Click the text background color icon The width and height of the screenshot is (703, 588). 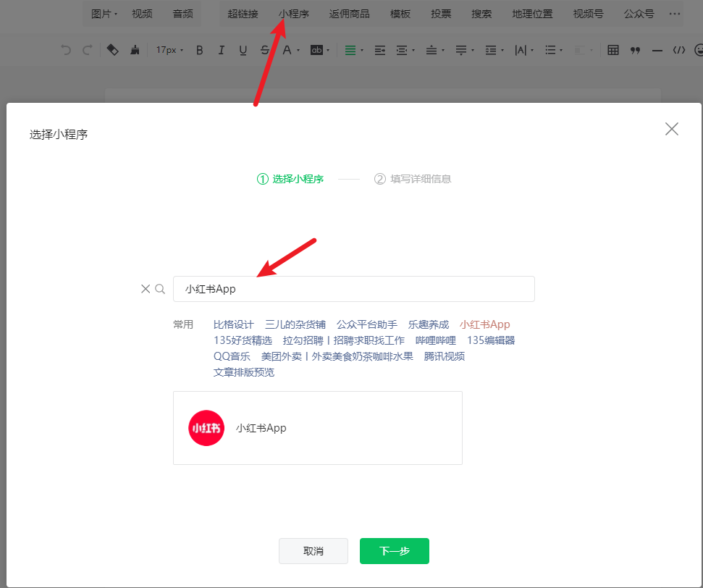point(316,50)
